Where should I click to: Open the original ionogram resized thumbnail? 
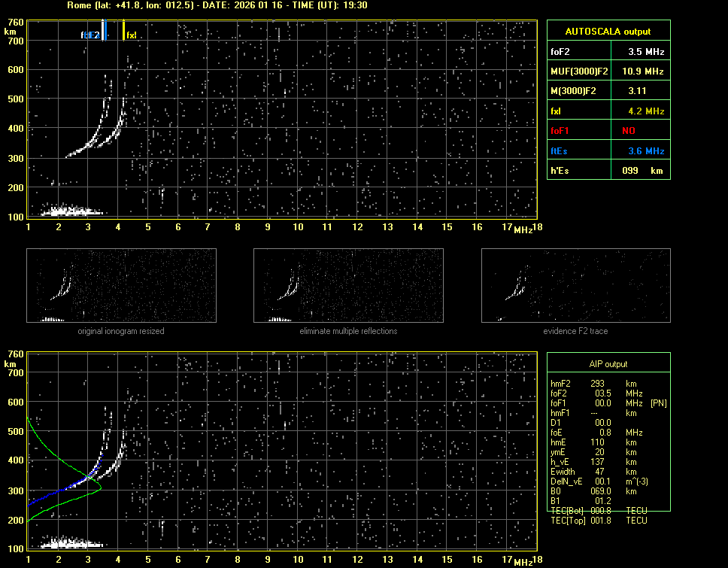121,286
